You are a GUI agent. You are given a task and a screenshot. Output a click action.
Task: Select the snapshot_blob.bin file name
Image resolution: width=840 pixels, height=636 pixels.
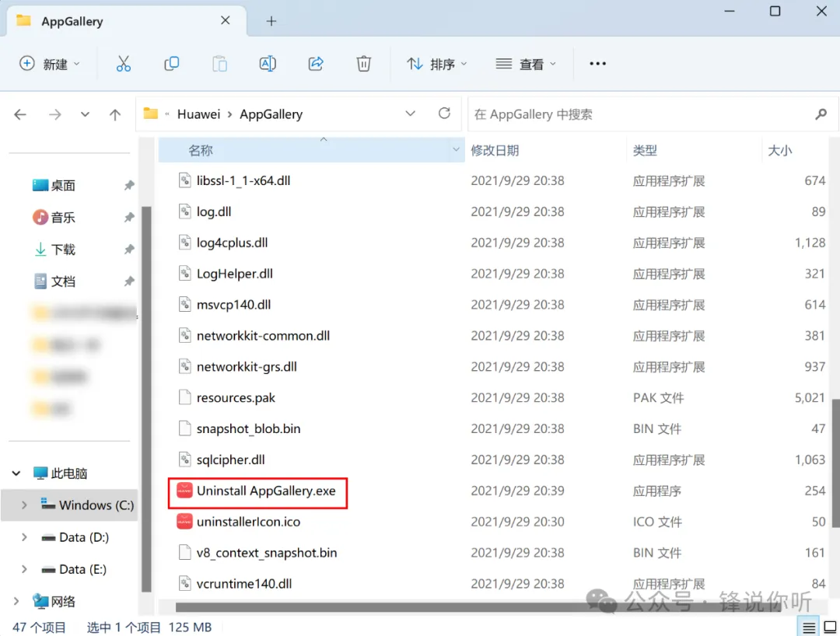pyautogui.click(x=249, y=429)
